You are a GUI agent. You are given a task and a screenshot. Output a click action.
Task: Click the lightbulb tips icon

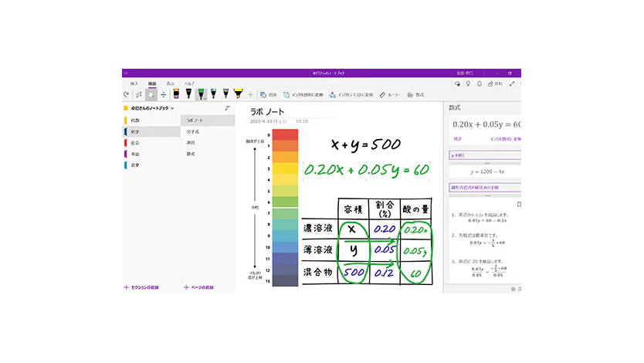[x=468, y=83]
